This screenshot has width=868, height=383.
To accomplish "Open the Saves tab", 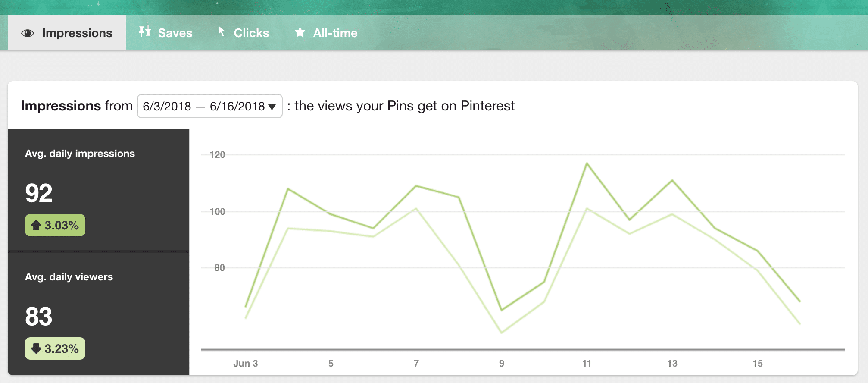I will coord(165,33).
